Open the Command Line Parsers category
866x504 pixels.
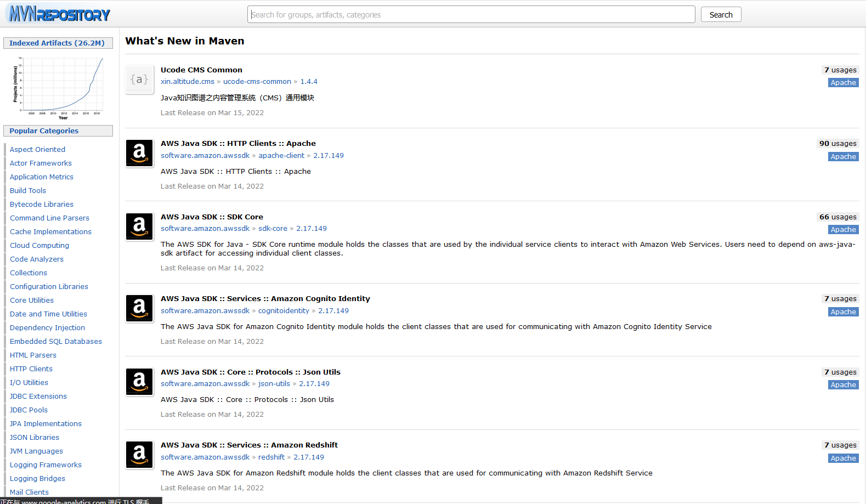coord(49,218)
